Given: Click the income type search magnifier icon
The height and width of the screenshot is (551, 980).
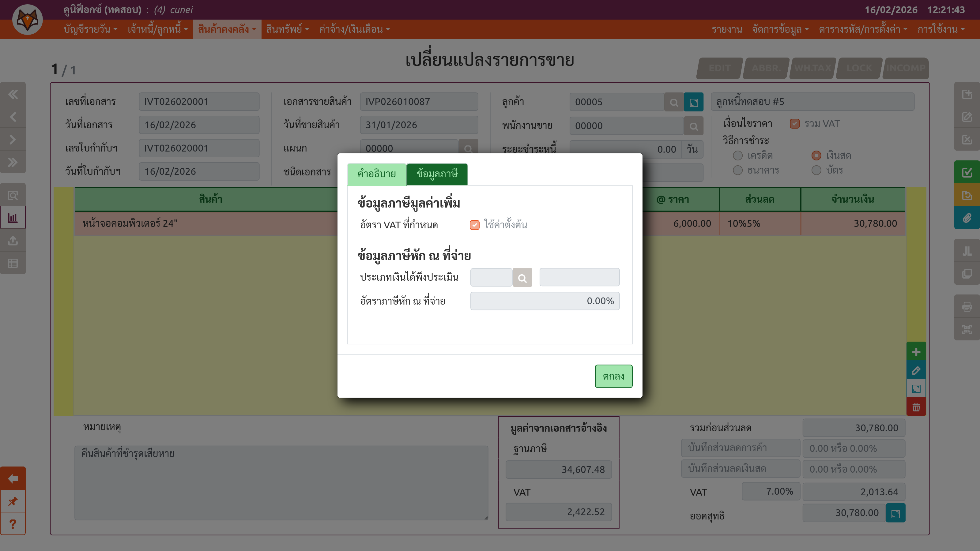Looking at the screenshot, I should coord(522,278).
